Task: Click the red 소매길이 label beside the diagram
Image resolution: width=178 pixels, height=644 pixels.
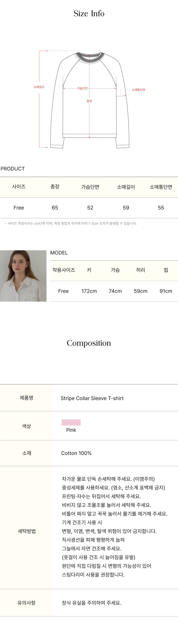Action: [x=39, y=87]
